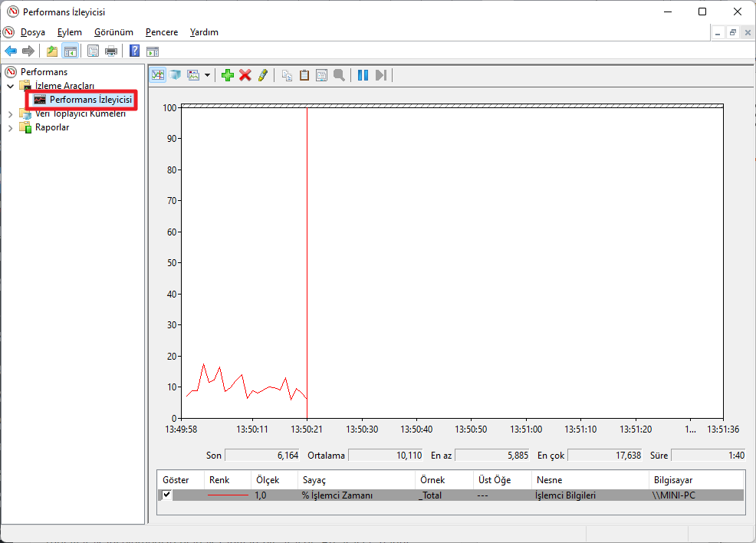Click the red X Delete counter icon

pyautogui.click(x=245, y=75)
